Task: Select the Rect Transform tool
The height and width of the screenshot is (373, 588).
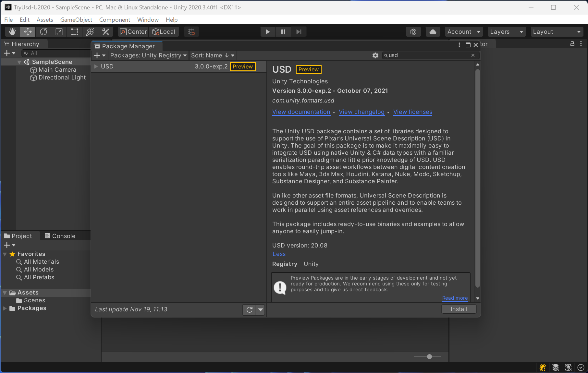Action: 75,32
